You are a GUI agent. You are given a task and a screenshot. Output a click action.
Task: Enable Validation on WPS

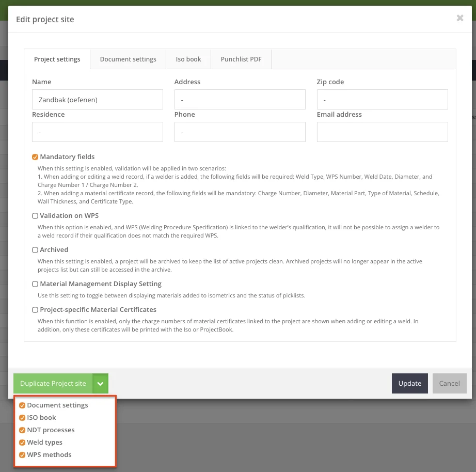pos(35,216)
